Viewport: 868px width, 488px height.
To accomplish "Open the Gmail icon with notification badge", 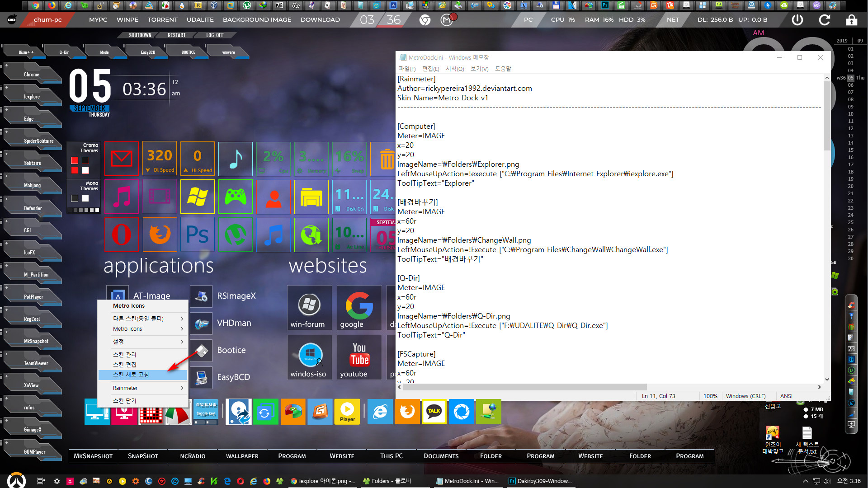I will point(447,20).
